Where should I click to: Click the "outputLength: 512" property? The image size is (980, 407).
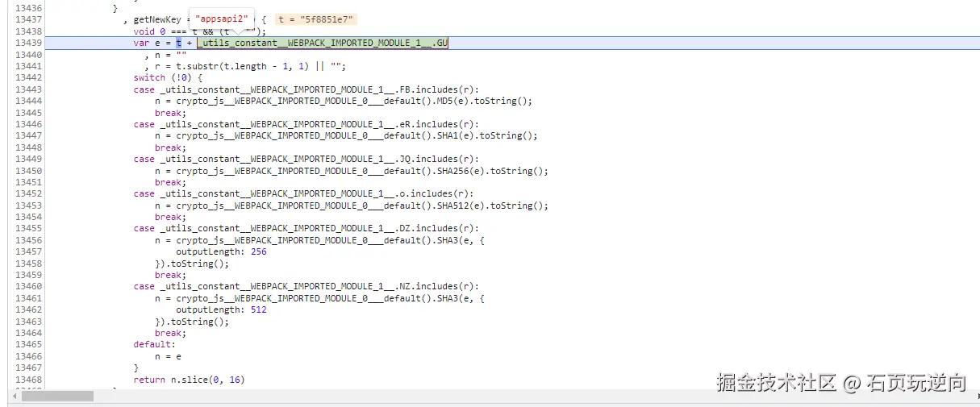[221, 309]
